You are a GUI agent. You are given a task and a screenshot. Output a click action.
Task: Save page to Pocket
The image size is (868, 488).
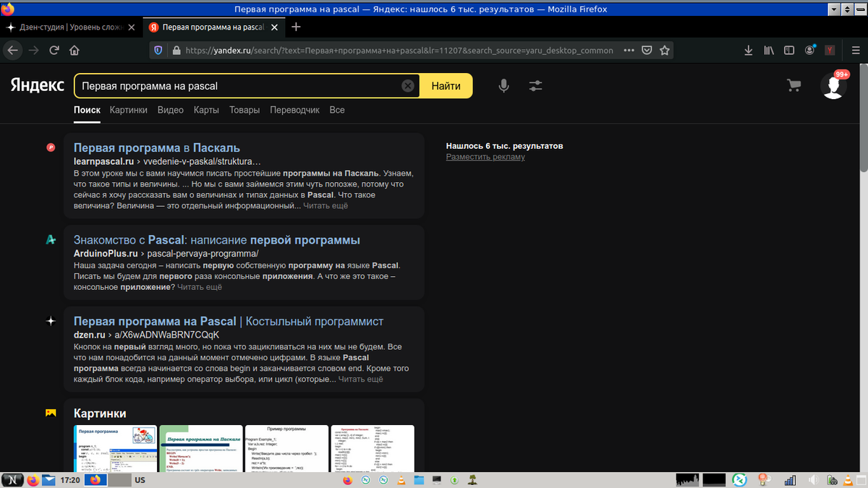pyautogui.click(x=647, y=51)
